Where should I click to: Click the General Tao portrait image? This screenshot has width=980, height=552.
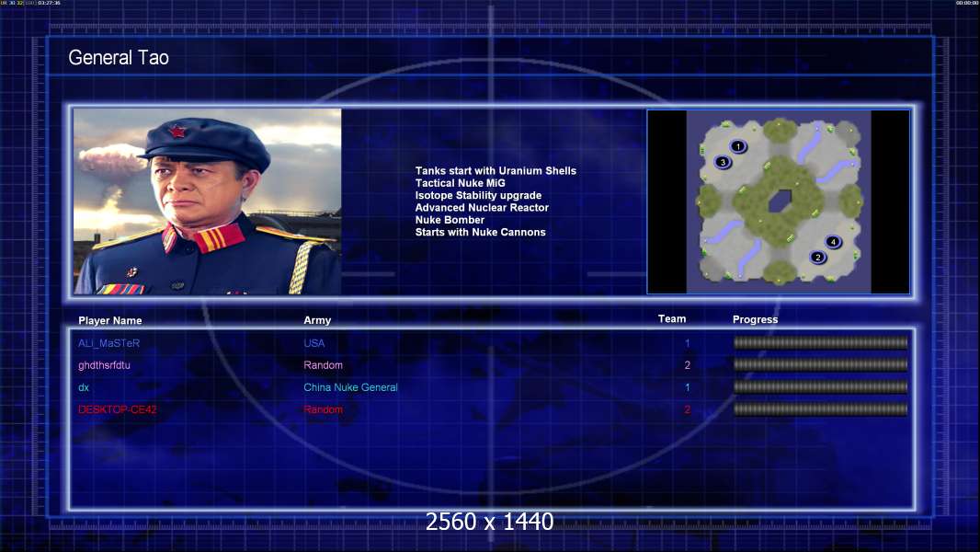click(208, 201)
